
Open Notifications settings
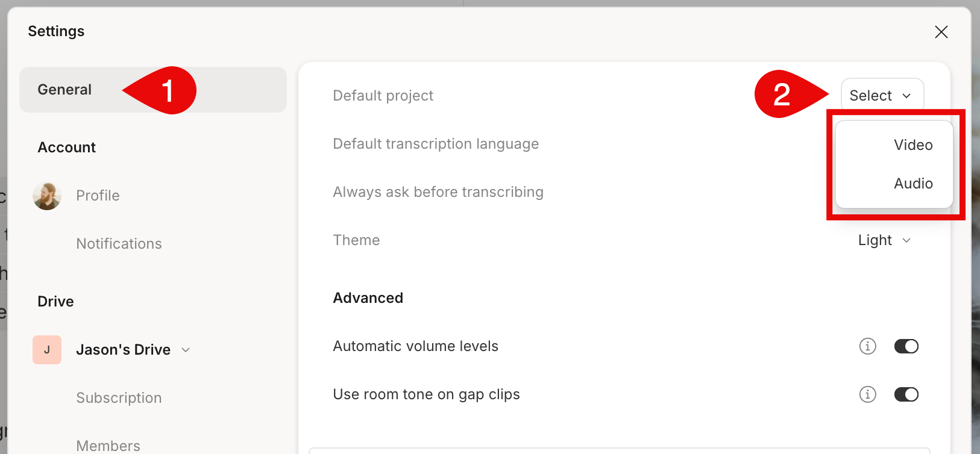pyautogui.click(x=119, y=244)
